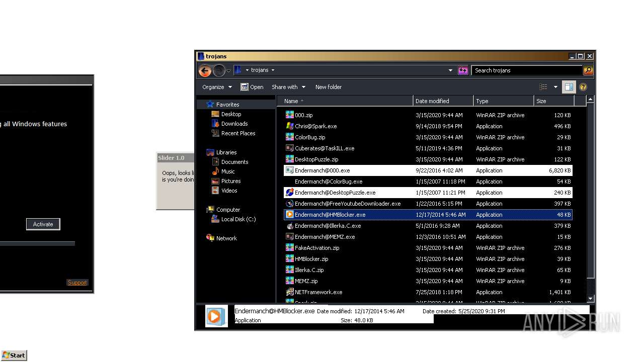Viewport: 644px width, 362px height.
Task: Open the Organize menu
Action: (217, 87)
